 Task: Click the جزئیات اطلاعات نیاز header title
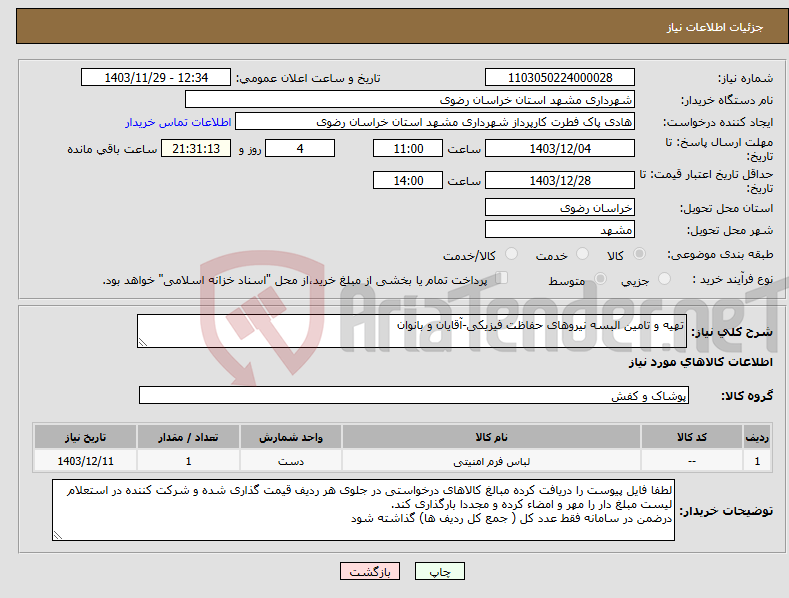coord(715,27)
